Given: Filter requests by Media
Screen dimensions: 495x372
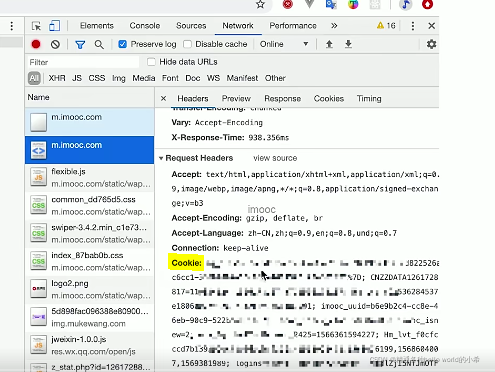Looking at the screenshot, I should tap(144, 78).
